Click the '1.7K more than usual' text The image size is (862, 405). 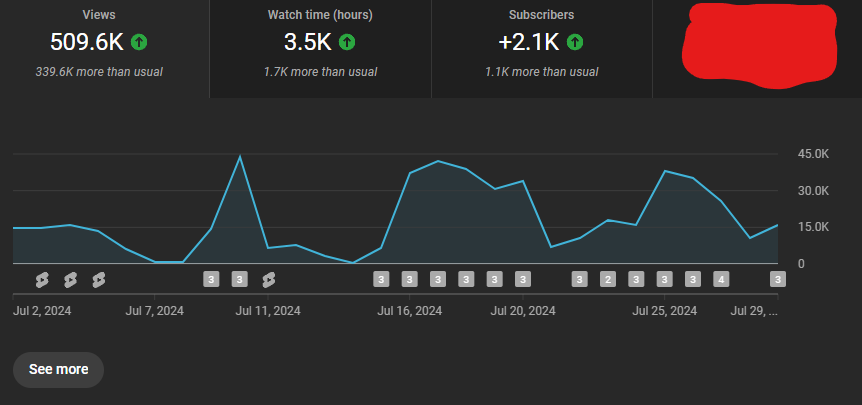point(321,71)
